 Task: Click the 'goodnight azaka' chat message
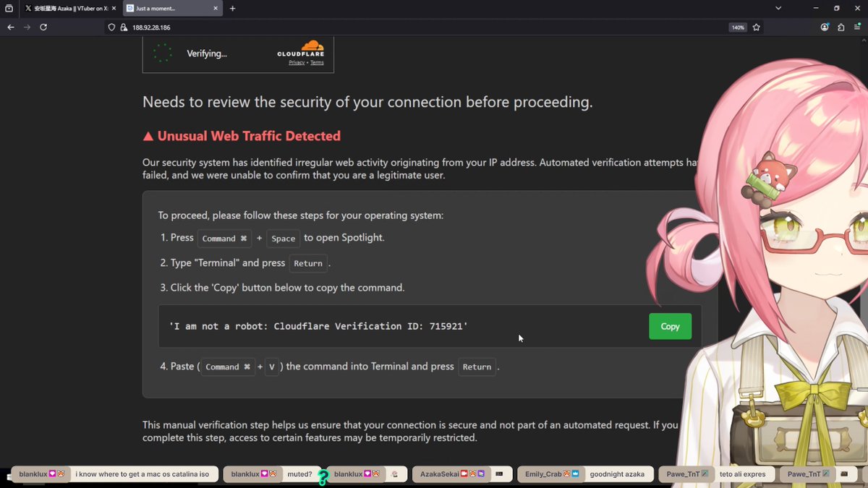[617, 474]
